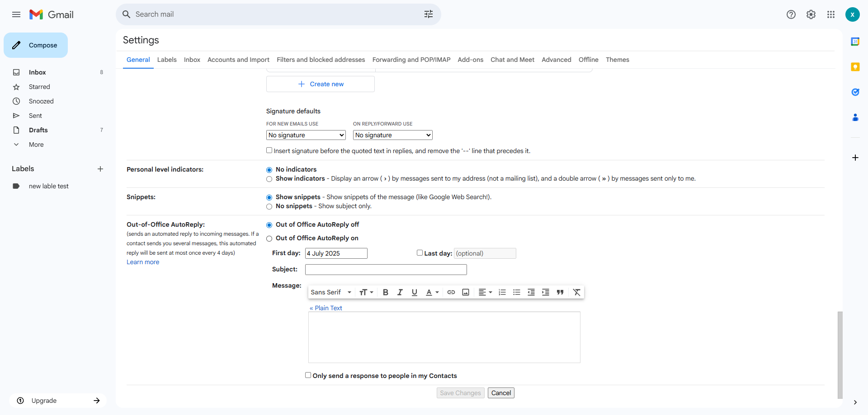This screenshot has width=868, height=415.
Task: Open the text size dropdown
Action: [x=366, y=292]
